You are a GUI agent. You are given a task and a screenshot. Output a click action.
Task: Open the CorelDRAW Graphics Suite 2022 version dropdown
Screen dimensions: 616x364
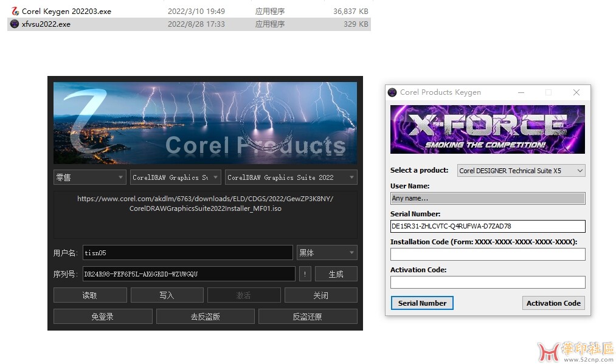(x=291, y=177)
